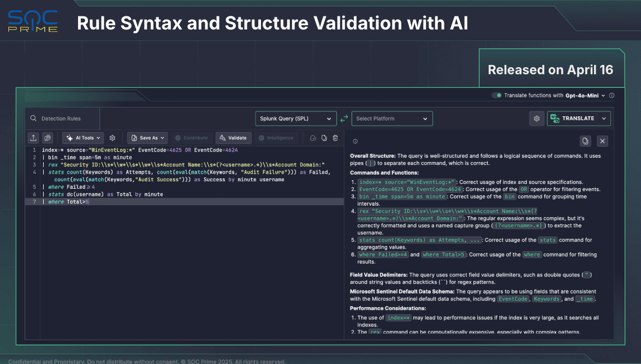Delete the query using the trash icon
Viewport: 641px width, 364px height.
coord(335,138)
